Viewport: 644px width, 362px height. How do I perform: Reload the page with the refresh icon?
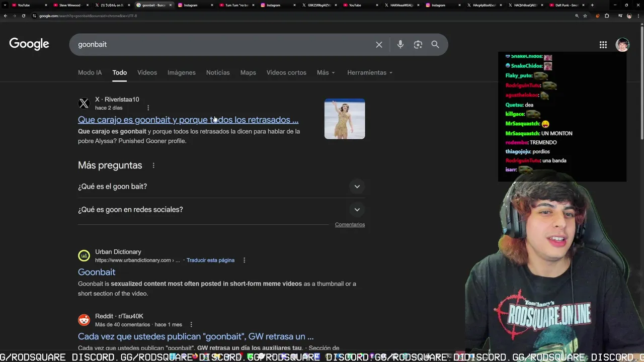(23, 16)
